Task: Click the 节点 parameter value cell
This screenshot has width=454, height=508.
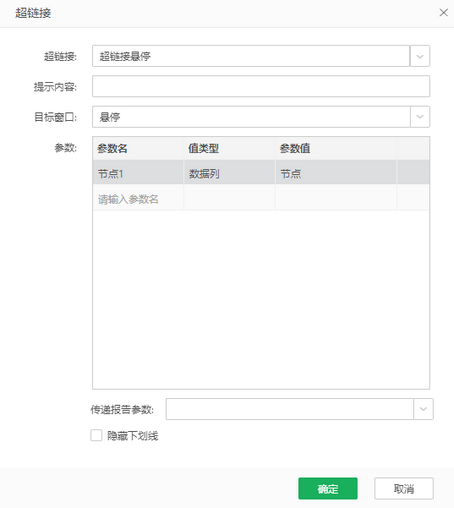Action: pos(336,172)
